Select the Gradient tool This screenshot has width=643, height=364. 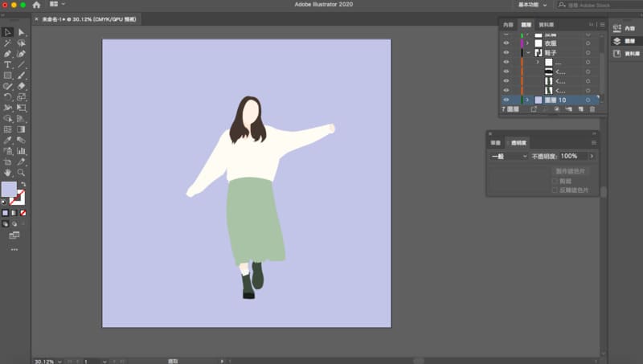(22, 129)
